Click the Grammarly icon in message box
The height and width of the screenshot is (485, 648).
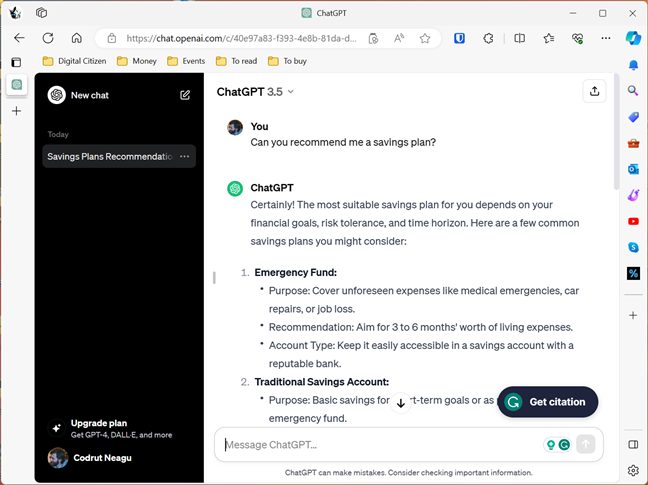tap(564, 445)
